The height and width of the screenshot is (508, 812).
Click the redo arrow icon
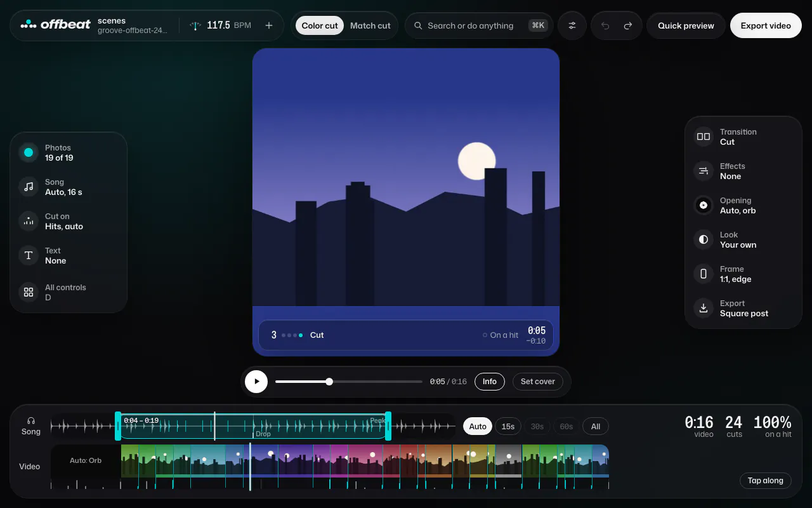[x=628, y=25]
